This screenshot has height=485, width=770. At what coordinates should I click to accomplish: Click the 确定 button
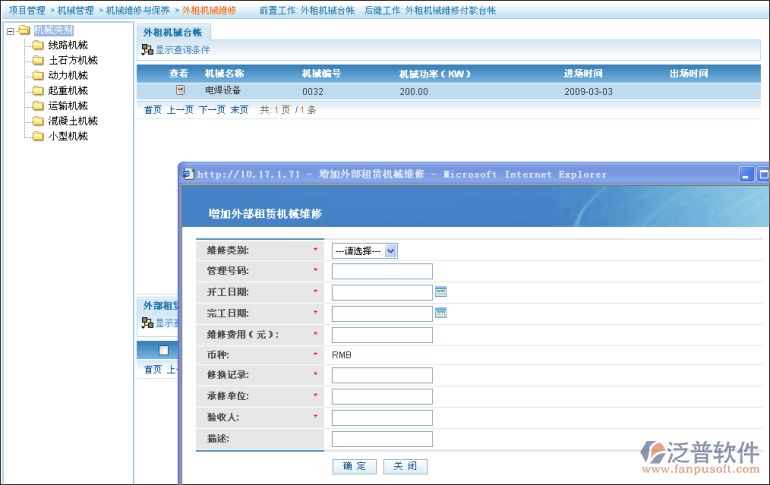pyautogui.click(x=354, y=467)
